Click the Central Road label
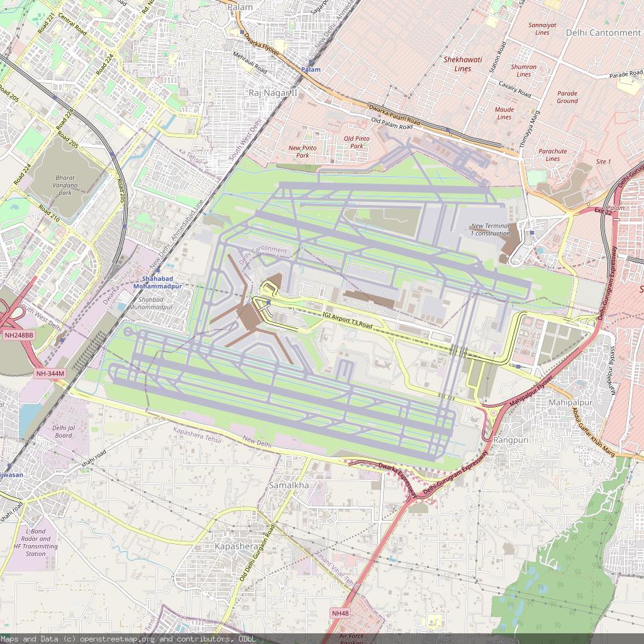 click(x=72, y=24)
